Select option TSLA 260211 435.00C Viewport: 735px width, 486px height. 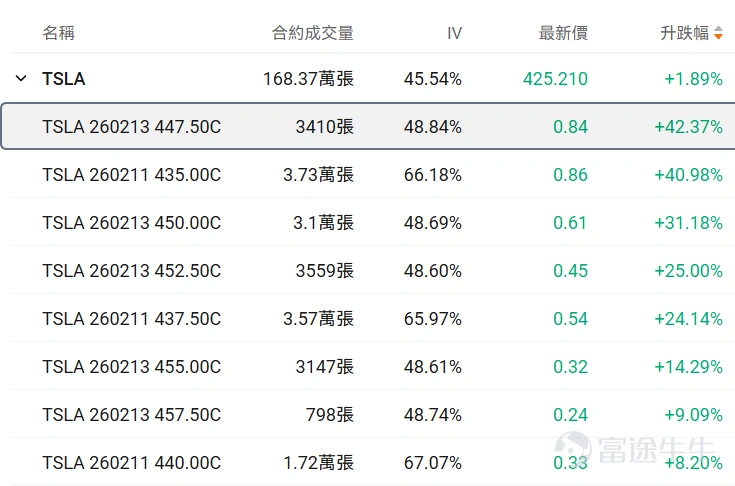[x=131, y=175]
